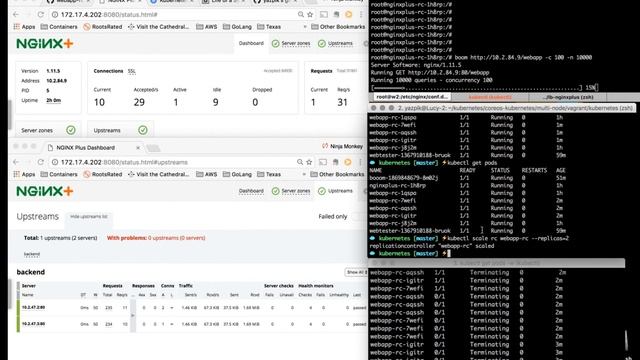Image resolution: width=640 pixels, height=360 pixels.
Task: Go back in the upper browser window
Action: [x=16, y=14]
